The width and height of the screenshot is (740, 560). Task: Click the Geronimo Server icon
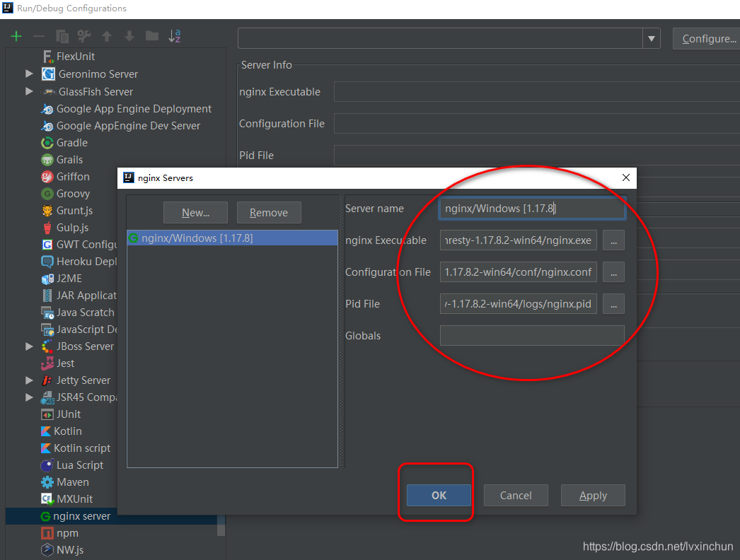48,74
